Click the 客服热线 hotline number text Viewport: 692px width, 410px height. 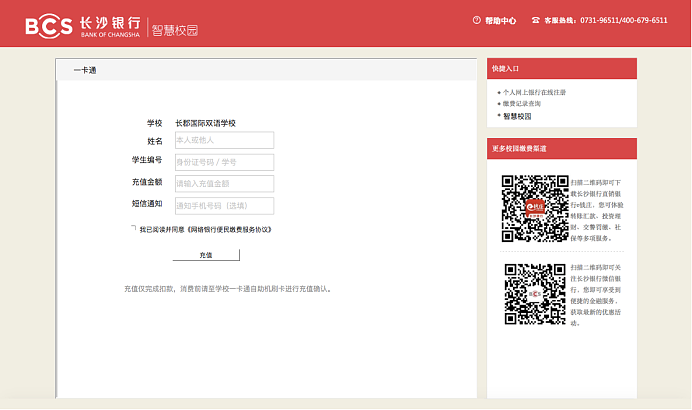tap(606, 20)
